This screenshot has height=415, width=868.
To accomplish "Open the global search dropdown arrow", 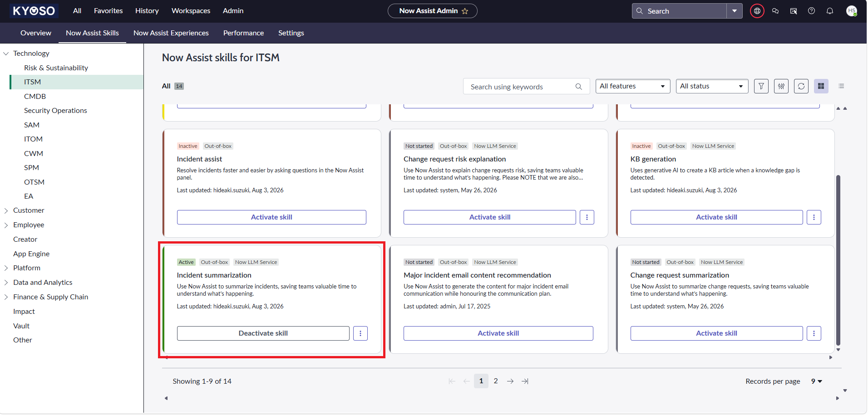I will [x=735, y=11].
